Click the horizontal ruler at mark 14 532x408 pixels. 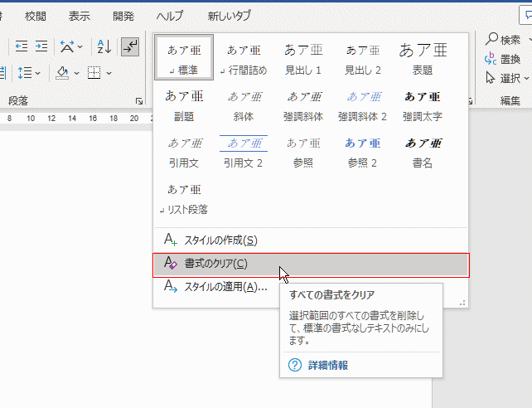coord(72,118)
